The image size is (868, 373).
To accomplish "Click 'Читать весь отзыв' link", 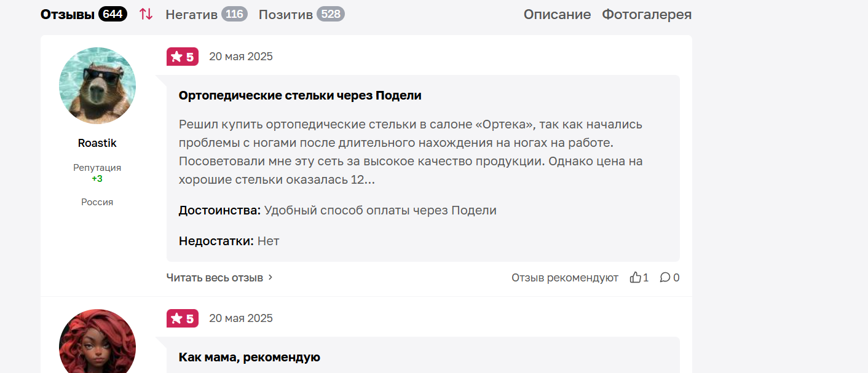I will 215,278.
